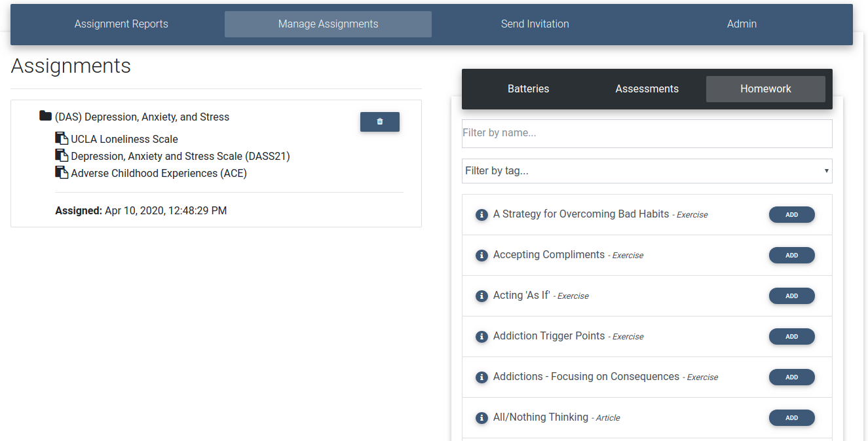
Task: Select Adverse Childhood Experiences (ACE) item
Action: click(159, 174)
